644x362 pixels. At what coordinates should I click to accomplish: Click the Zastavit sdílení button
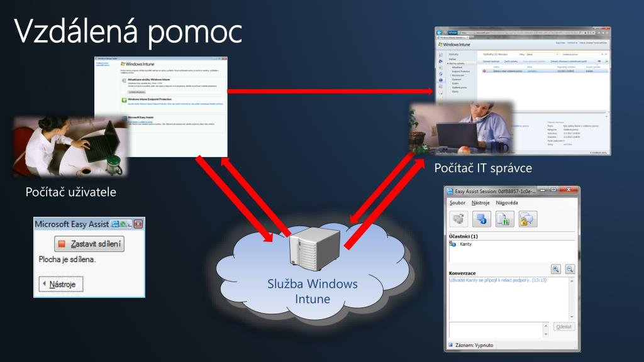click(x=89, y=244)
